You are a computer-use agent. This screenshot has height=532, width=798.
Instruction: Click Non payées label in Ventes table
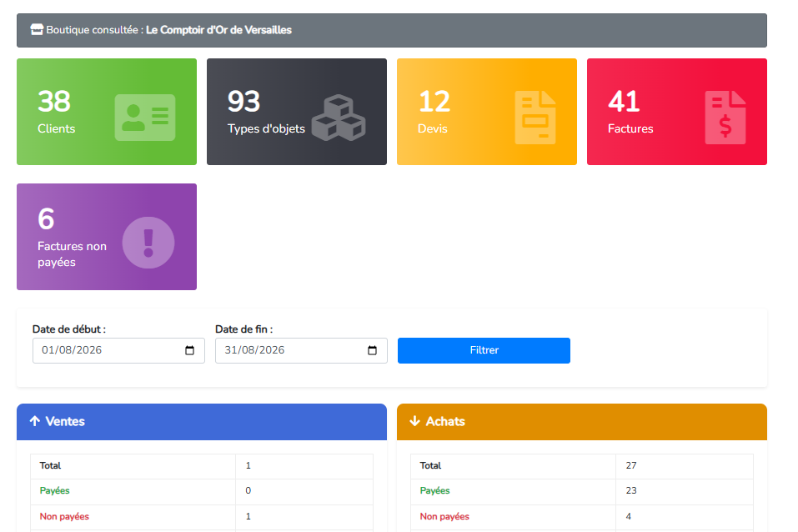point(64,516)
